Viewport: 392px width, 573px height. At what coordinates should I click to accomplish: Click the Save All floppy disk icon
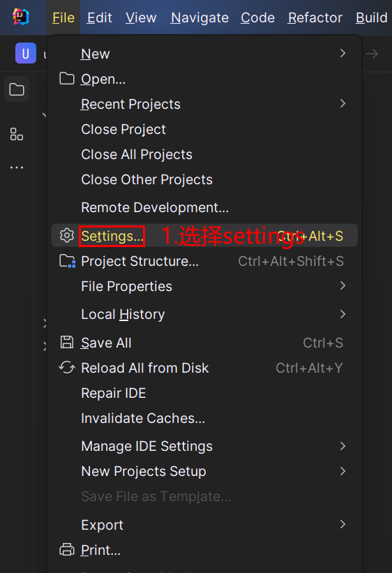[67, 343]
